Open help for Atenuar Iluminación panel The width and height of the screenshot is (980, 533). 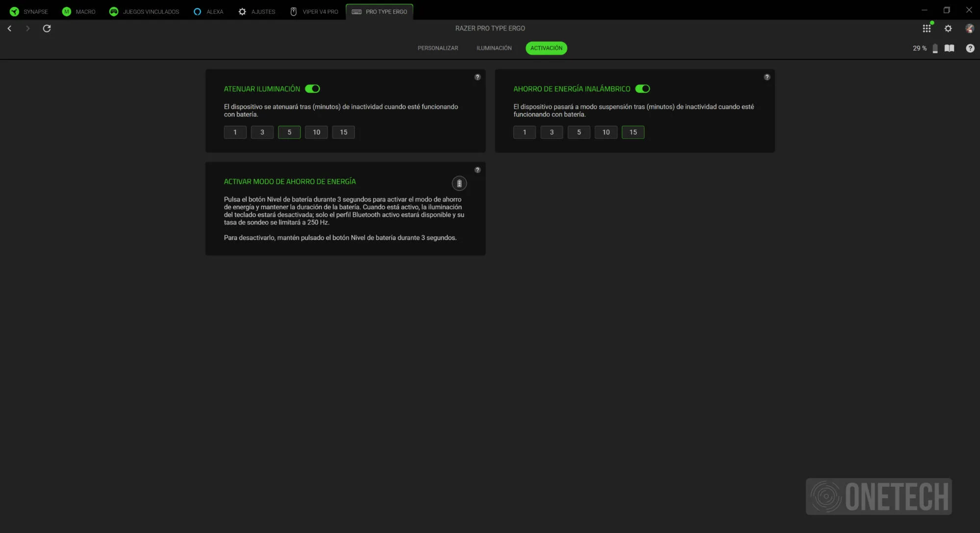(477, 77)
